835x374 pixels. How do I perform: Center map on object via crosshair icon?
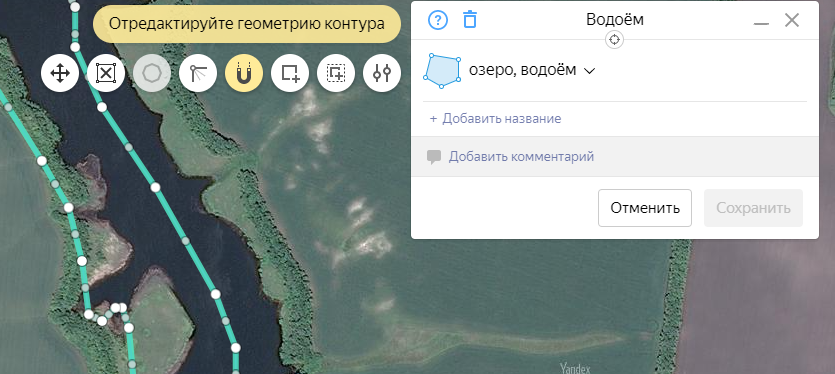pyautogui.click(x=615, y=39)
